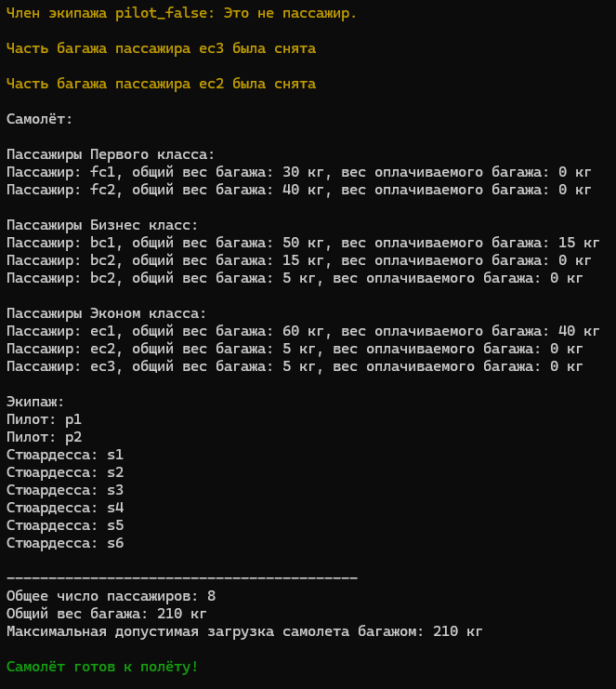Click the Общее число пассажиров: 8 line

(x=111, y=596)
